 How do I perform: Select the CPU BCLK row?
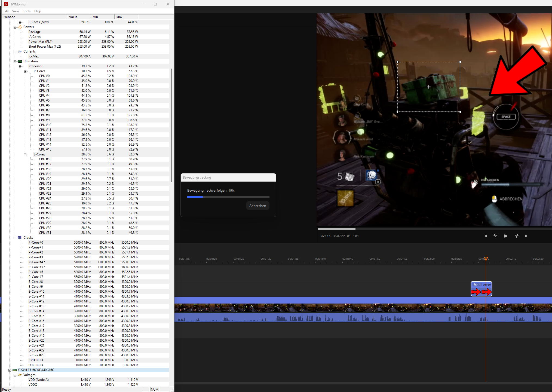85,360
